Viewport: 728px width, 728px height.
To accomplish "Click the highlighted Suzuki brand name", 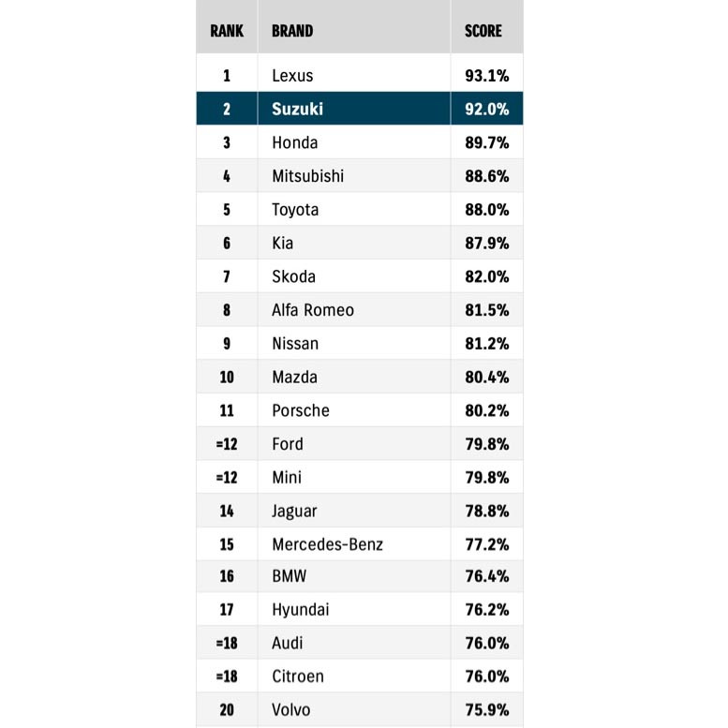I will pos(297,109).
